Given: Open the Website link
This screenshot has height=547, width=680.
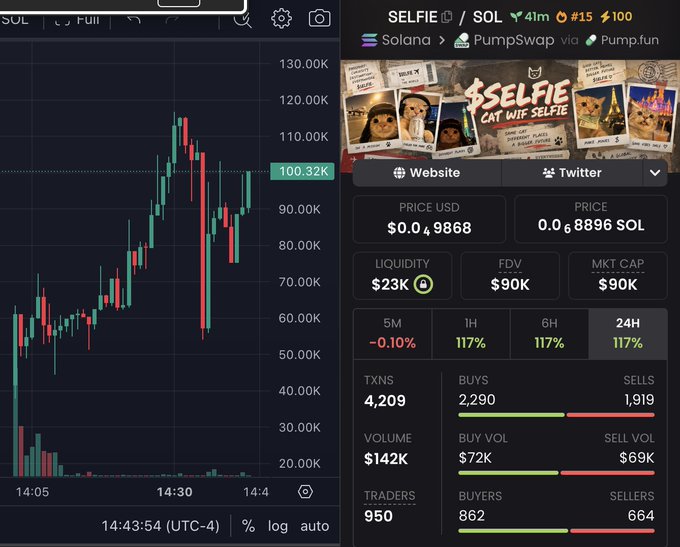Looking at the screenshot, I should coord(427,173).
